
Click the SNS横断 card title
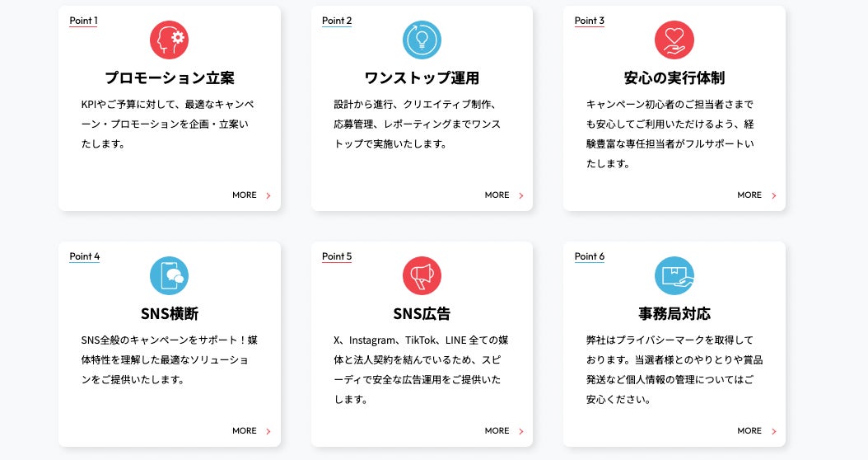(170, 314)
